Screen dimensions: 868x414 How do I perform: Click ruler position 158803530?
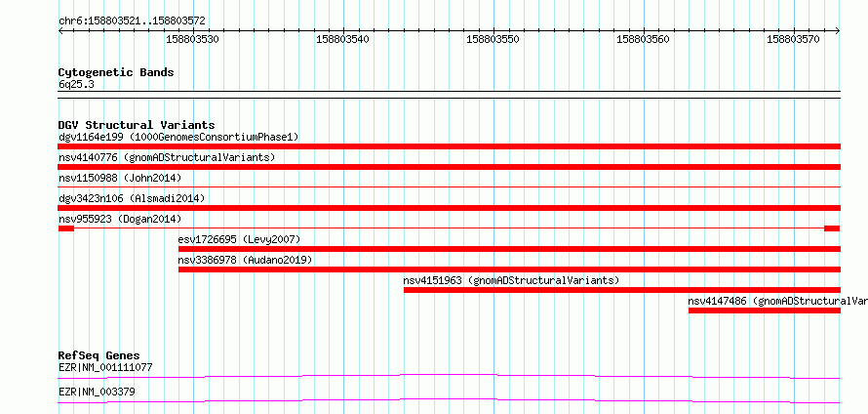pyautogui.click(x=192, y=39)
